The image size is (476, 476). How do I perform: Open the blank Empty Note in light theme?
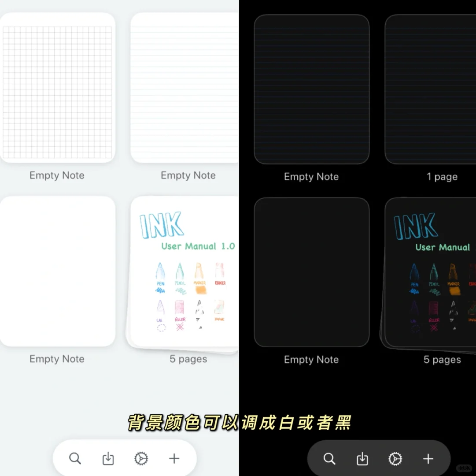(x=57, y=271)
